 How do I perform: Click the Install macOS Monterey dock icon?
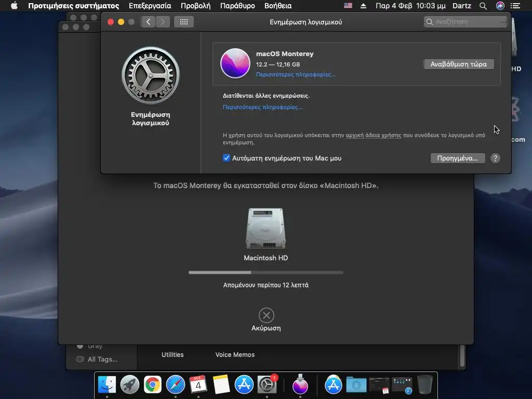[x=300, y=384]
